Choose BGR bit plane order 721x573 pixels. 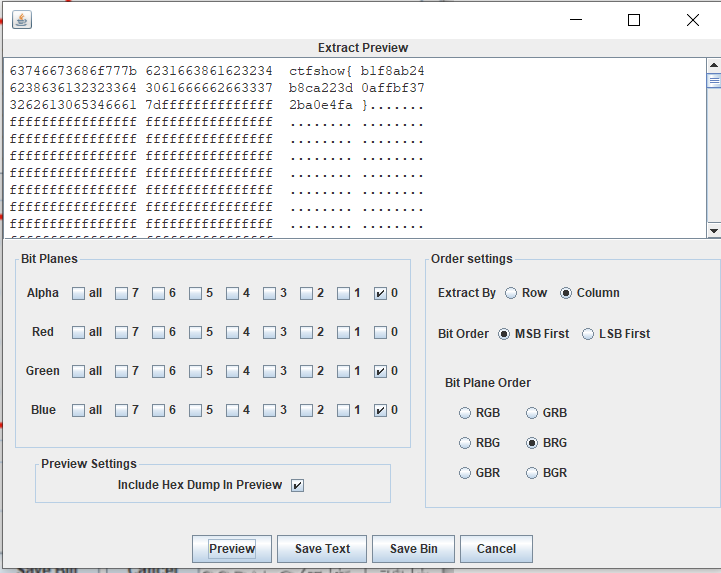point(533,473)
